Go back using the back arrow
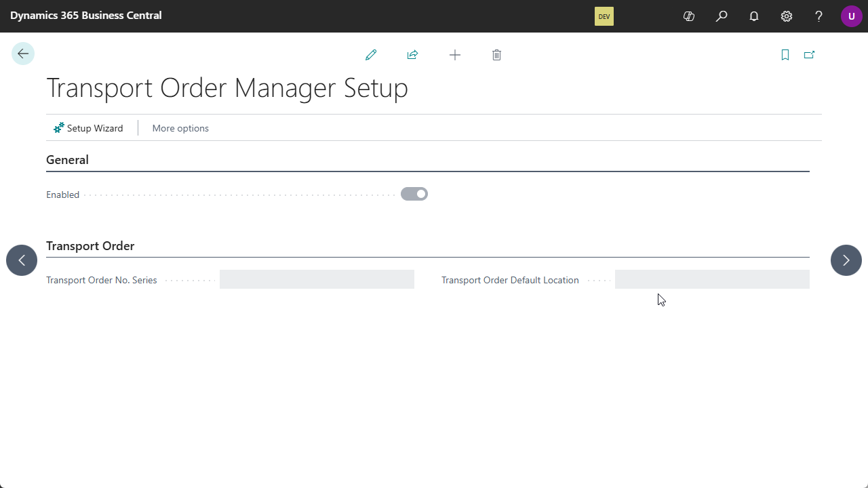The width and height of the screenshot is (868, 488). point(23,54)
